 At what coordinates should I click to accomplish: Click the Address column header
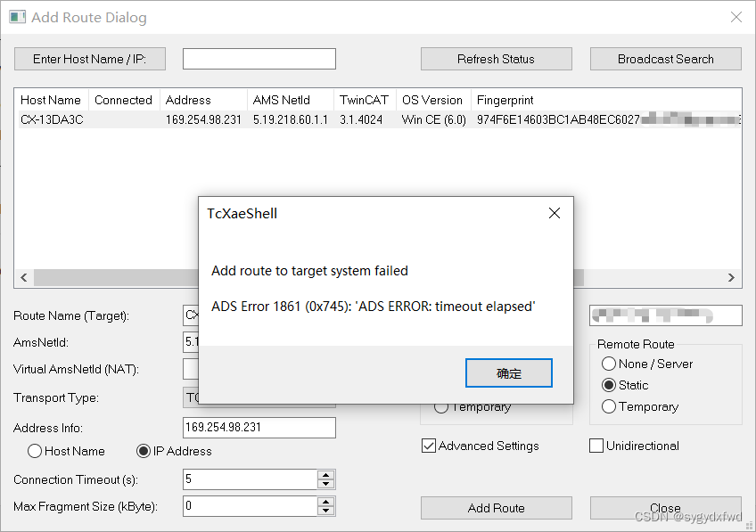click(x=203, y=100)
